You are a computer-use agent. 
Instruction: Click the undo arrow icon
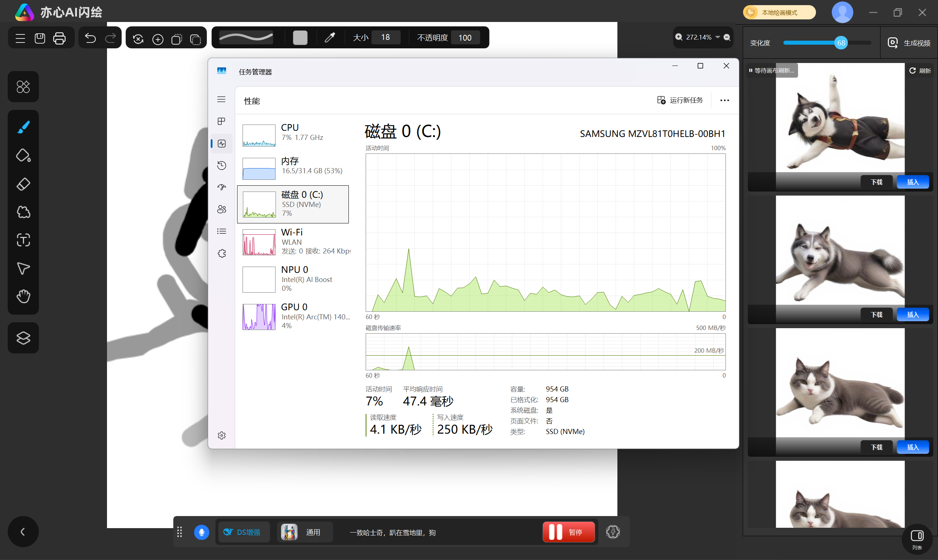(x=90, y=38)
